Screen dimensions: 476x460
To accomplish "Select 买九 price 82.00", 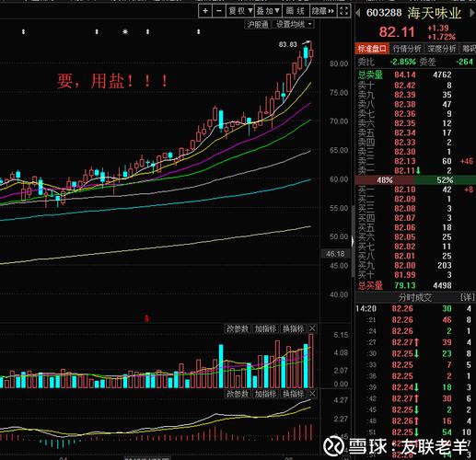I will 405,266.
